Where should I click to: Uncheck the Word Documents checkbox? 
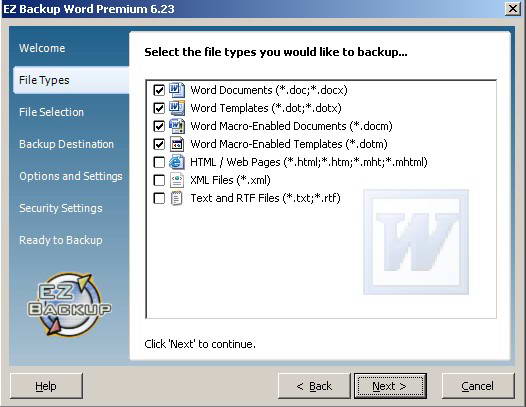coord(159,90)
